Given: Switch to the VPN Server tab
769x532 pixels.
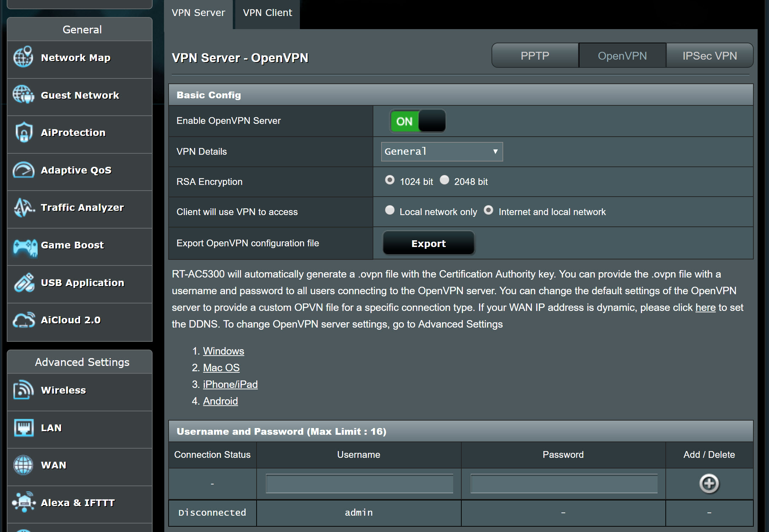Looking at the screenshot, I should point(198,12).
